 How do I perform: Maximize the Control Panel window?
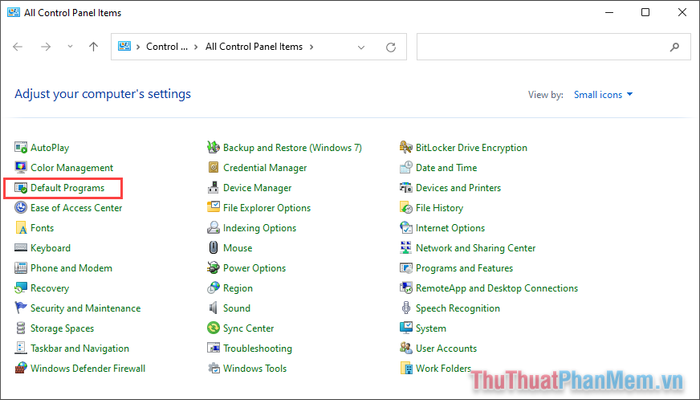coord(645,12)
